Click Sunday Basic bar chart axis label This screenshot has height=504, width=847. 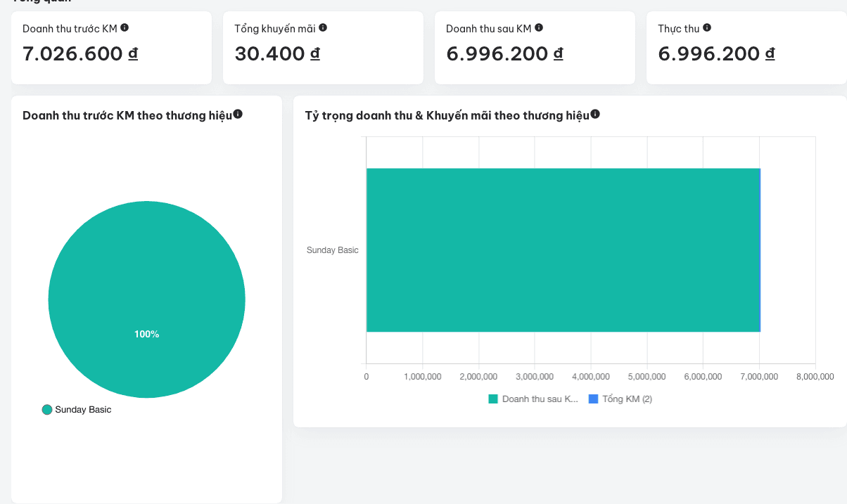point(333,250)
